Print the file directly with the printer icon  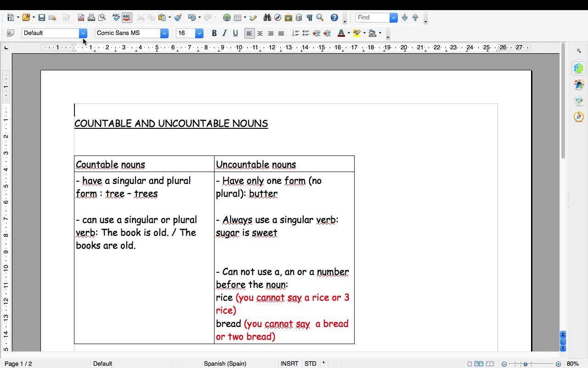click(x=91, y=17)
